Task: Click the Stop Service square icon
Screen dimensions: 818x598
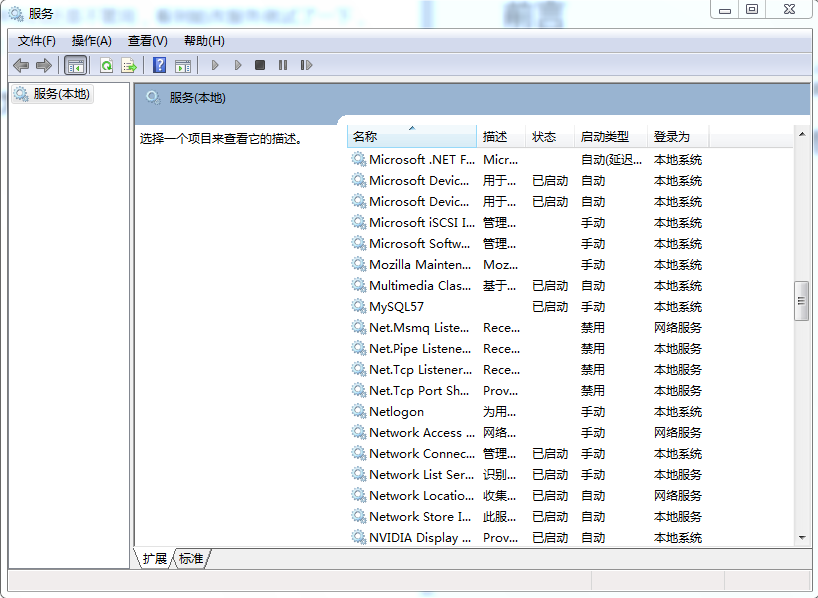Action: 260,64
